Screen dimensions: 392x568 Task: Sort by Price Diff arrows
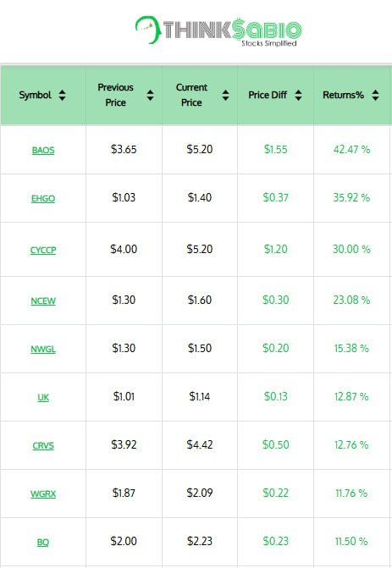298,96
